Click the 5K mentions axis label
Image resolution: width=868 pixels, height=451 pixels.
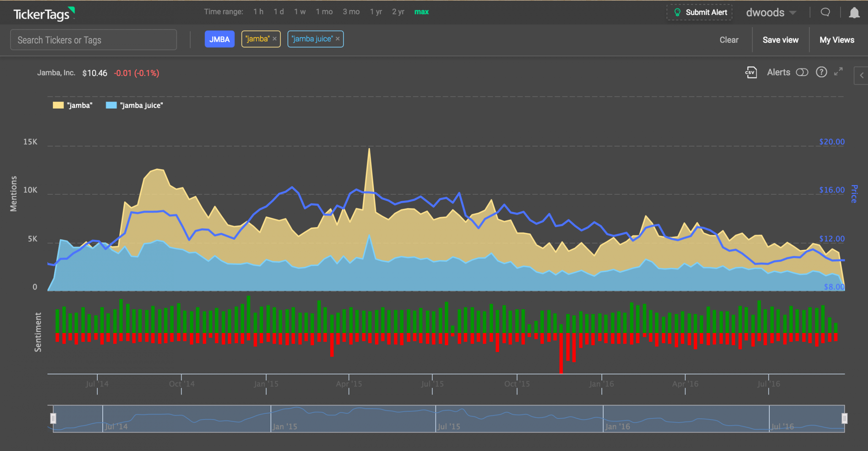[33, 239]
